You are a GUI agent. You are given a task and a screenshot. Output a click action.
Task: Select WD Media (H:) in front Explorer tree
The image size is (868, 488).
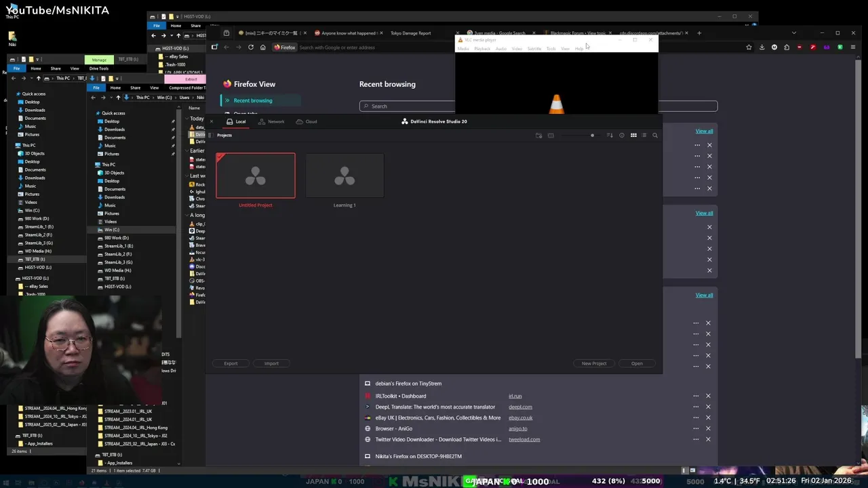[x=117, y=270]
